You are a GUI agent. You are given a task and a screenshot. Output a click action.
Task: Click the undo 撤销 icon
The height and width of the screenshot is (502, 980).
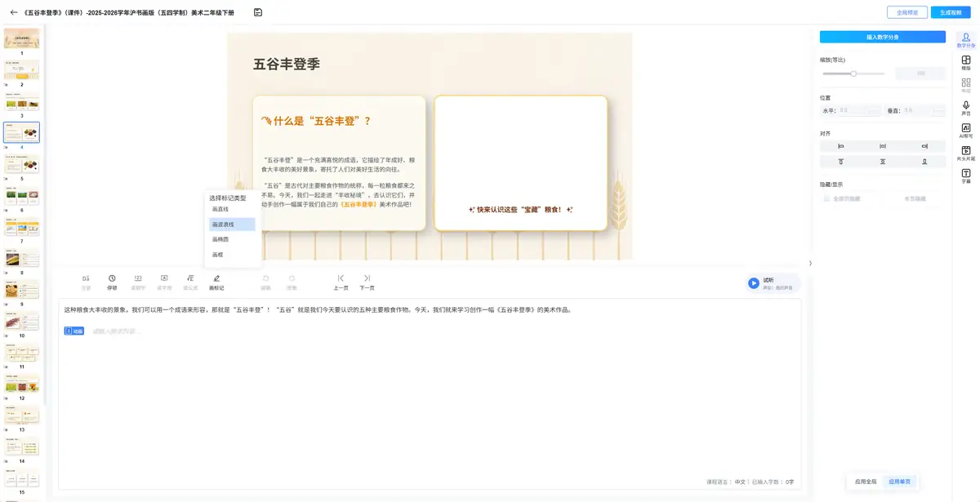[265, 282]
